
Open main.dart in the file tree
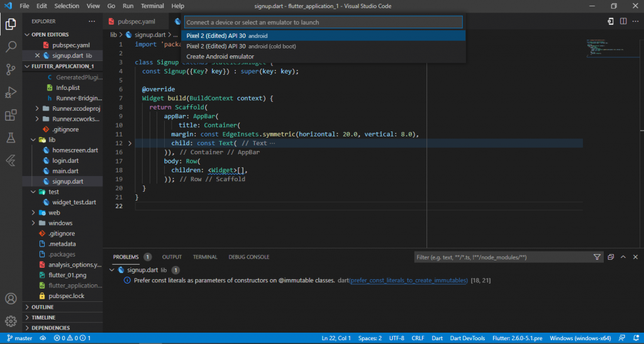point(65,171)
